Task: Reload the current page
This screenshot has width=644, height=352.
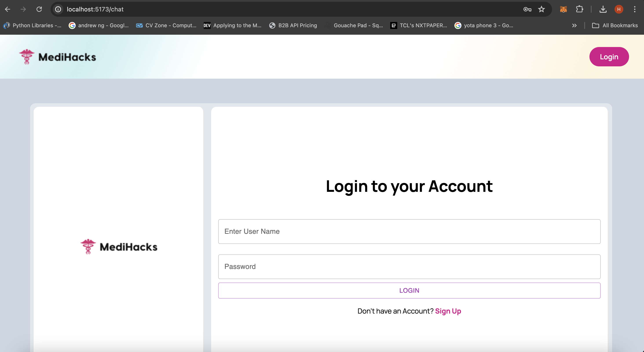Action: click(x=39, y=9)
